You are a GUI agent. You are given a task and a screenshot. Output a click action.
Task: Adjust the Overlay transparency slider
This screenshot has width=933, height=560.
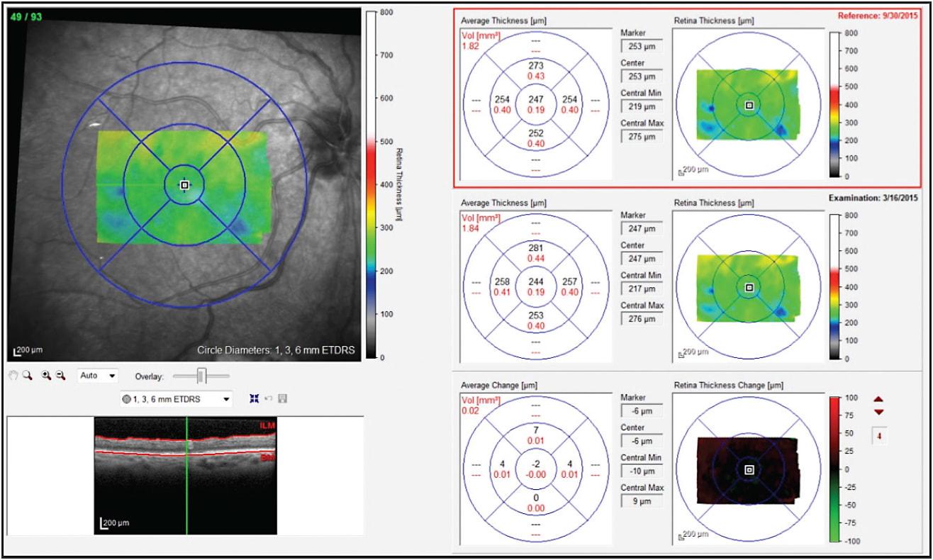tap(201, 376)
